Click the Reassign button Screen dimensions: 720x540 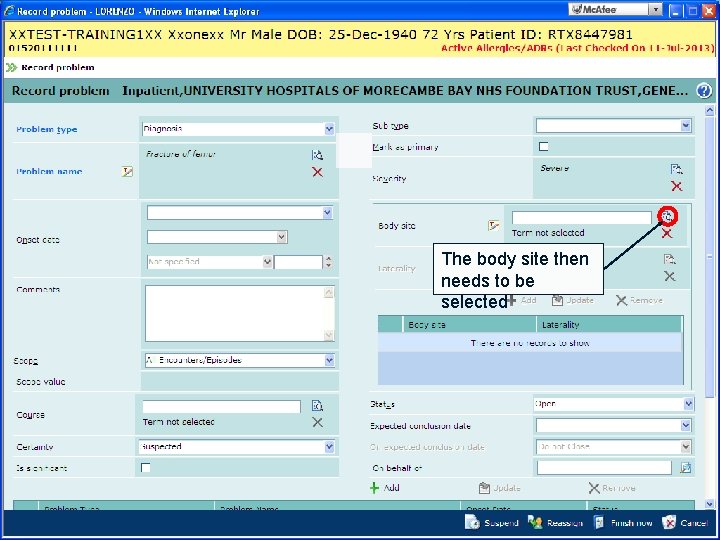pos(556,523)
